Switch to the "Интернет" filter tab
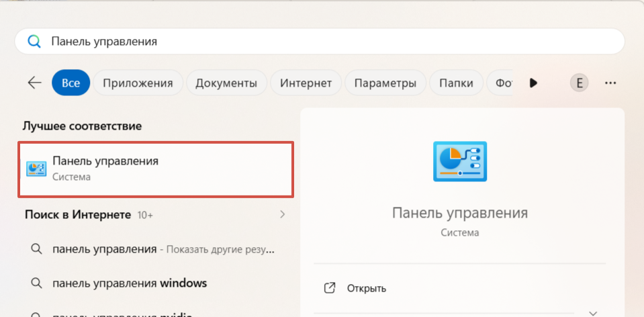This screenshot has width=644, height=317. click(x=306, y=83)
